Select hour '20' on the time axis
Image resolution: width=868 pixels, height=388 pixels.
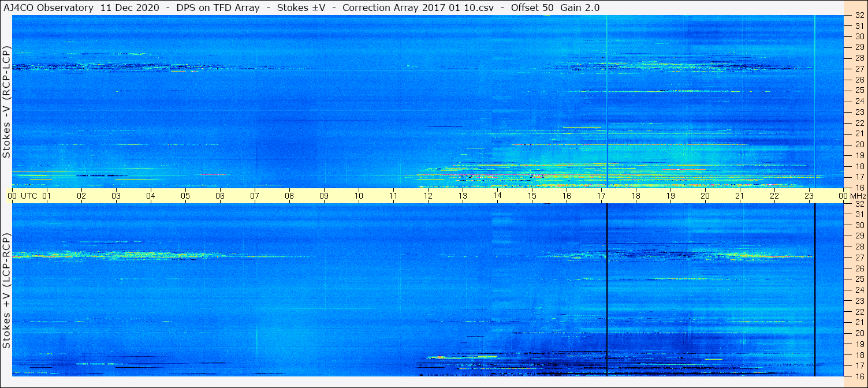[x=705, y=196]
